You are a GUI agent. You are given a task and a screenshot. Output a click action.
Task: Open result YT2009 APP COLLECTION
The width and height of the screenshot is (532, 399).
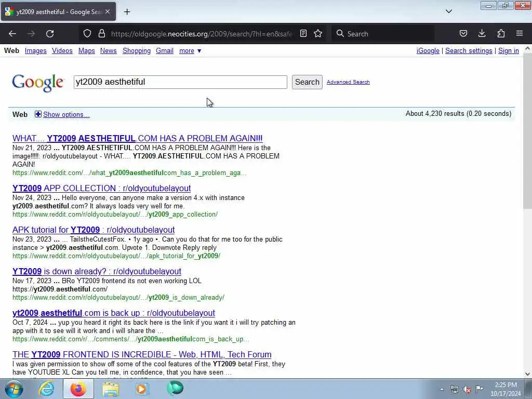pyautogui.click(x=101, y=188)
